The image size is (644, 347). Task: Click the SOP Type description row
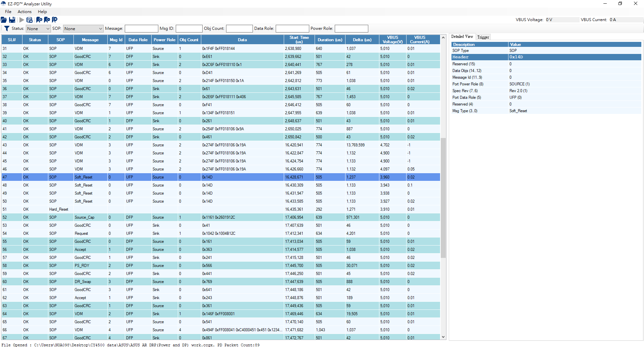pos(546,51)
